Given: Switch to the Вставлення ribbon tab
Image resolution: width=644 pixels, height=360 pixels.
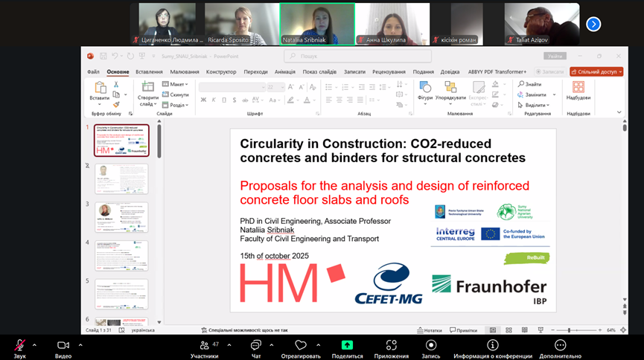Looking at the screenshot, I should 150,71.
